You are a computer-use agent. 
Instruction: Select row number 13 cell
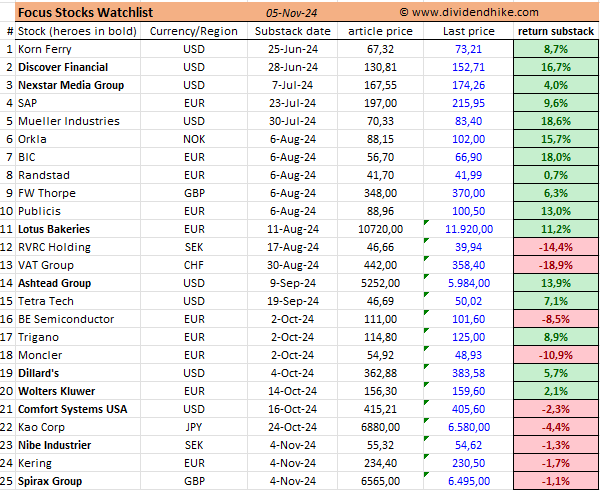click(x=7, y=265)
